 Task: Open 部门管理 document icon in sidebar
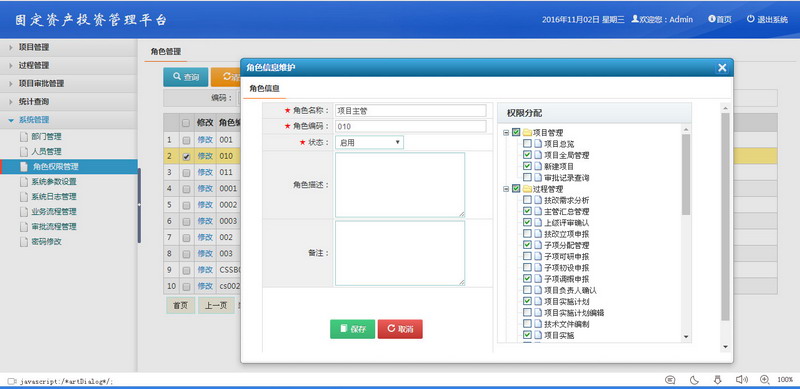[x=23, y=137]
